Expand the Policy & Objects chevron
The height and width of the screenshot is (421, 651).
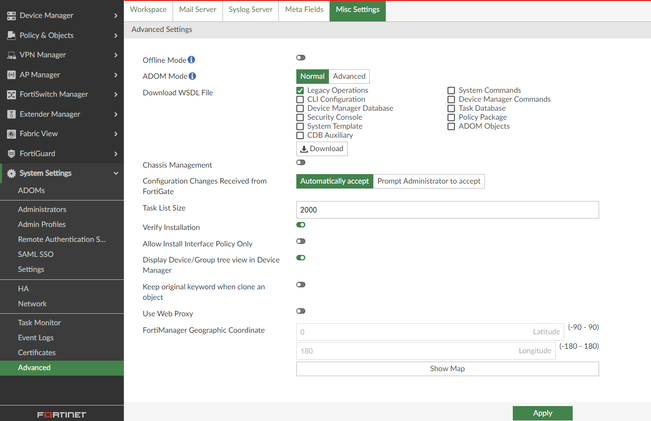click(116, 36)
